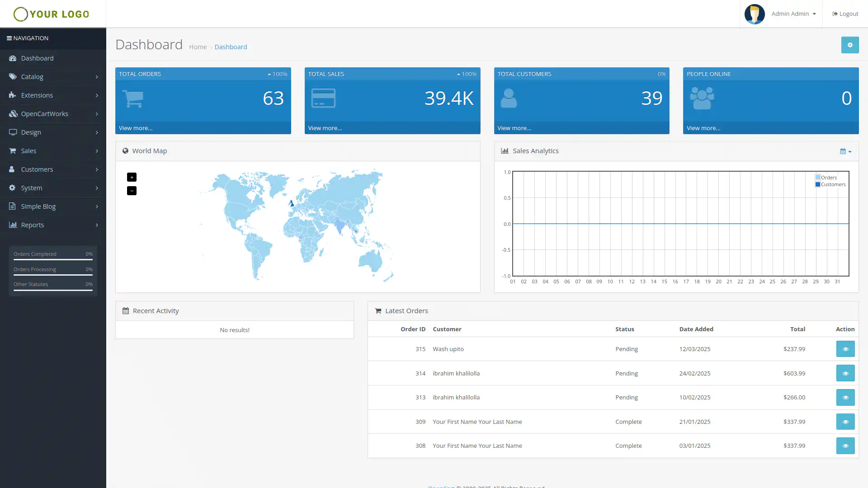Viewport: 868px width, 488px height.
Task: Click the settings gear button near the breadcrumb
Action: pos(849,45)
